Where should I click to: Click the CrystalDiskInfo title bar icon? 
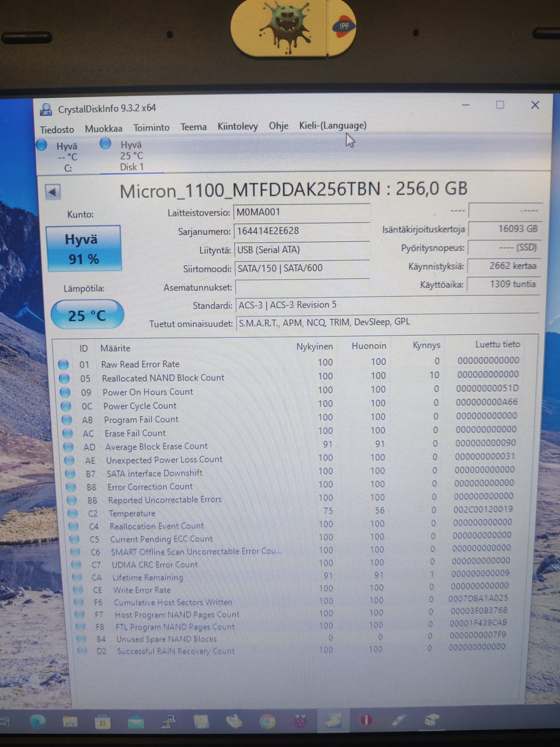click(x=45, y=109)
